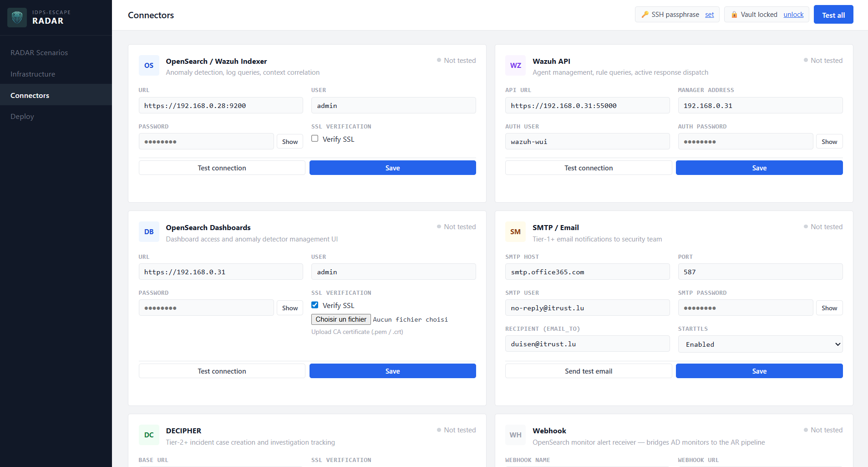Click the SMTP port field showing 587

pyautogui.click(x=760, y=272)
